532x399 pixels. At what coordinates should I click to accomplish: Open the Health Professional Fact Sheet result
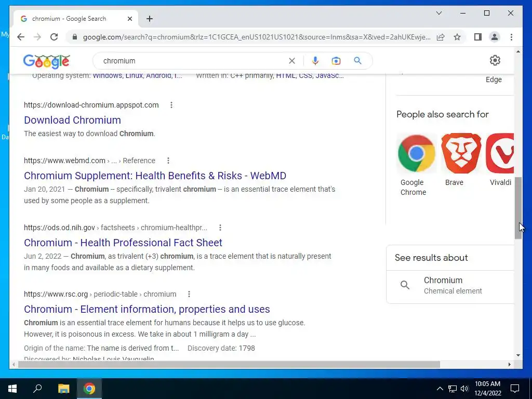(123, 243)
